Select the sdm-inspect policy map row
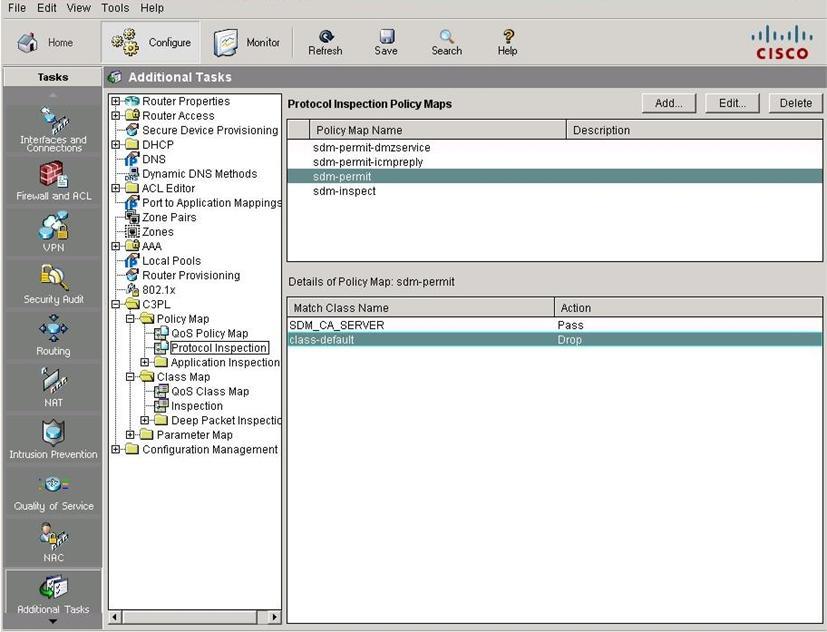This screenshot has height=632, width=827. pos(555,191)
